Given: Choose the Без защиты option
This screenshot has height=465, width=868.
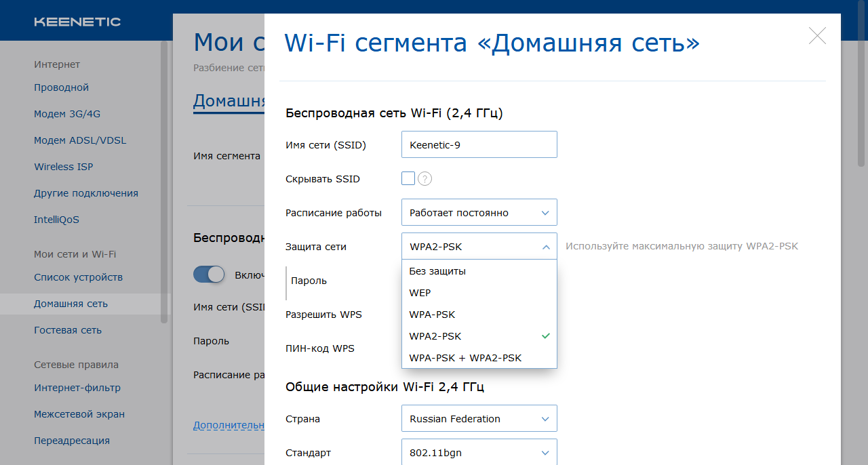Looking at the screenshot, I should pos(479,271).
